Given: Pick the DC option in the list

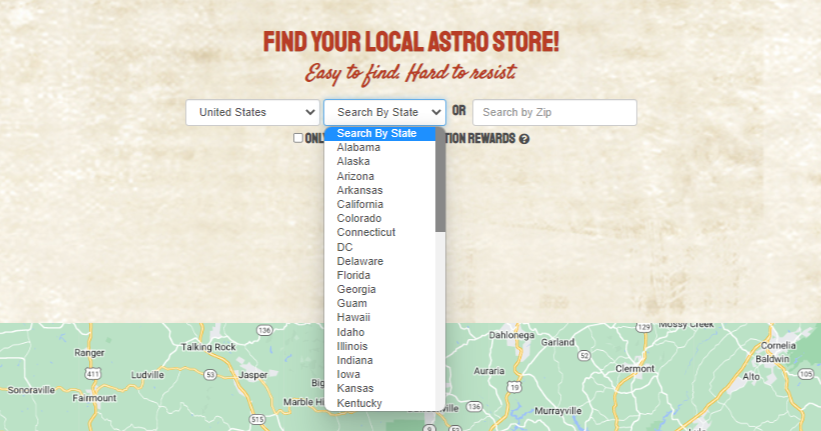Looking at the screenshot, I should pos(345,246).
